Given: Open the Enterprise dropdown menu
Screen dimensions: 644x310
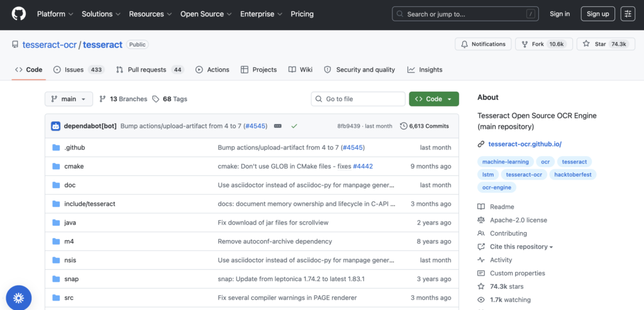Looking at the screenshot, I should point(261,14).
